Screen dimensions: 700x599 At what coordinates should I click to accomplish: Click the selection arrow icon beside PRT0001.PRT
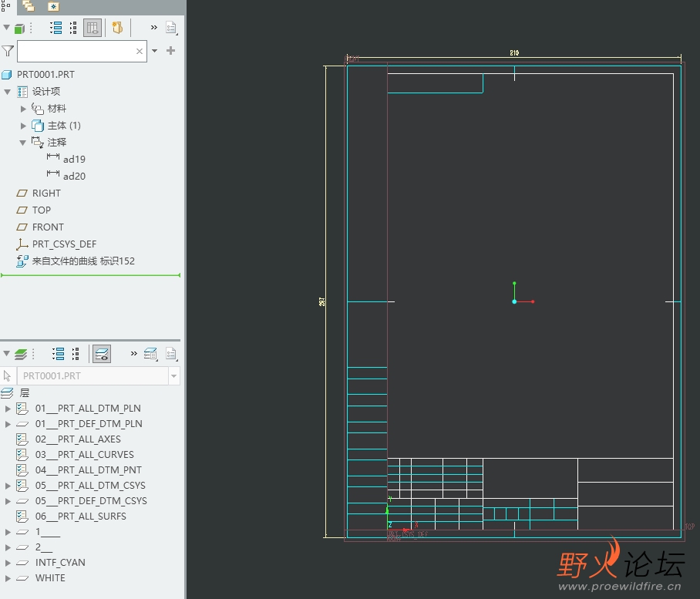point(8,376)
